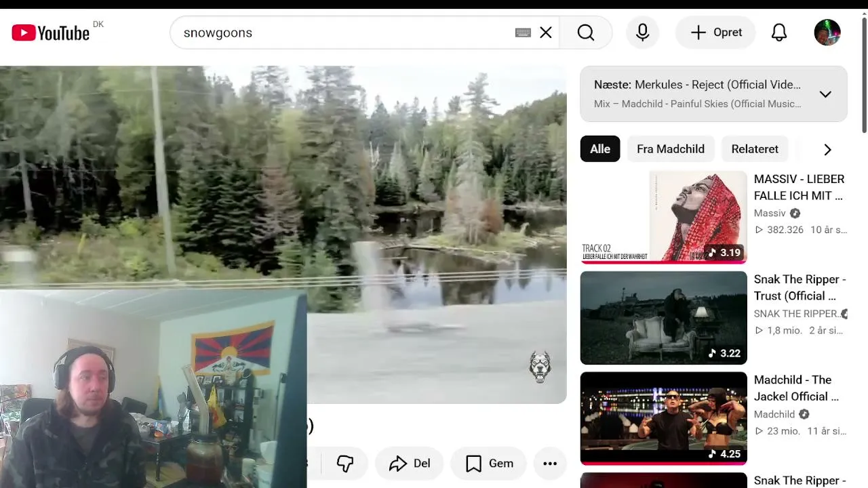Open the video titled Madchild - The Jackel Official
868x488 pixels.
796,388
